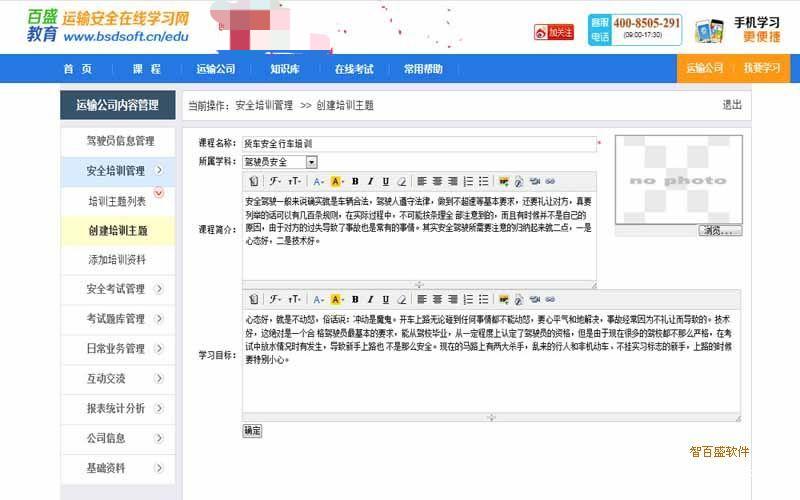Click into 课程名称 input field
The image size is (800, 500).
click(419, 144)
